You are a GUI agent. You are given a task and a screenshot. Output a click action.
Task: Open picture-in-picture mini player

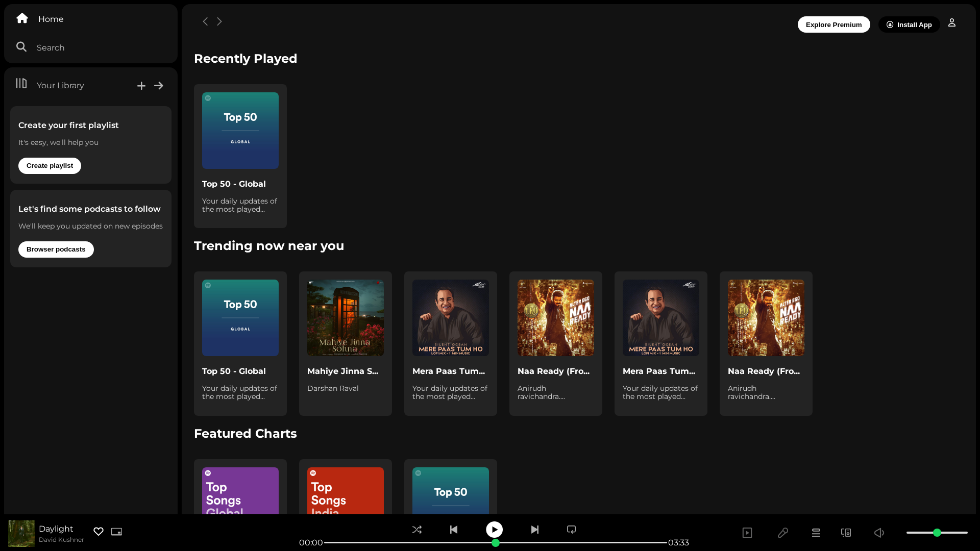pyautogui.click(x=117, y=532)
